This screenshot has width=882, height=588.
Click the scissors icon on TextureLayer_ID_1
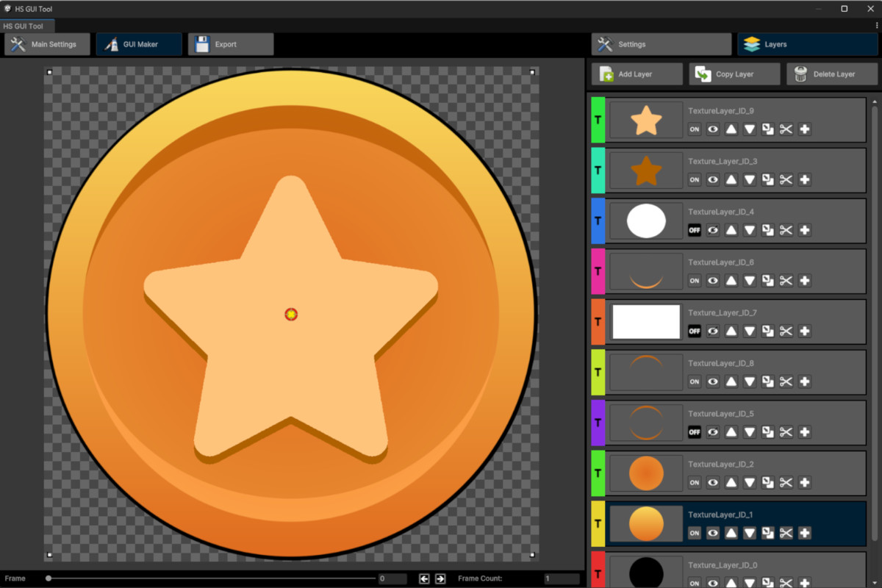click(x=786, y=533)
